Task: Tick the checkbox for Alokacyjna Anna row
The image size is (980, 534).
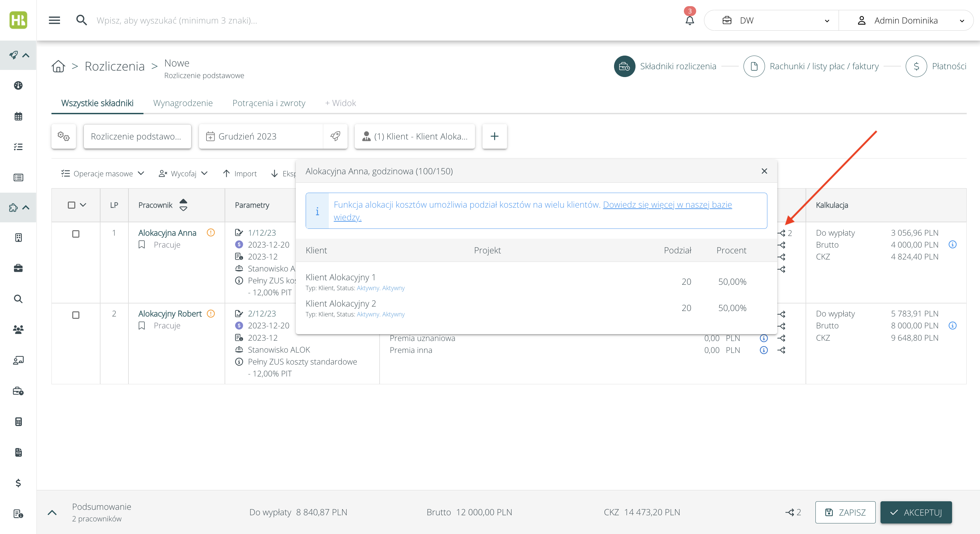Action: click(x=76, y=234)
